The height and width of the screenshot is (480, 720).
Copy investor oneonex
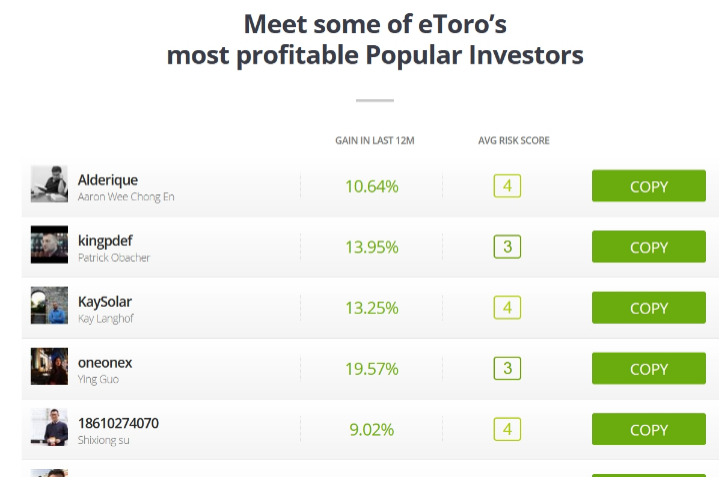coord(648,368)
